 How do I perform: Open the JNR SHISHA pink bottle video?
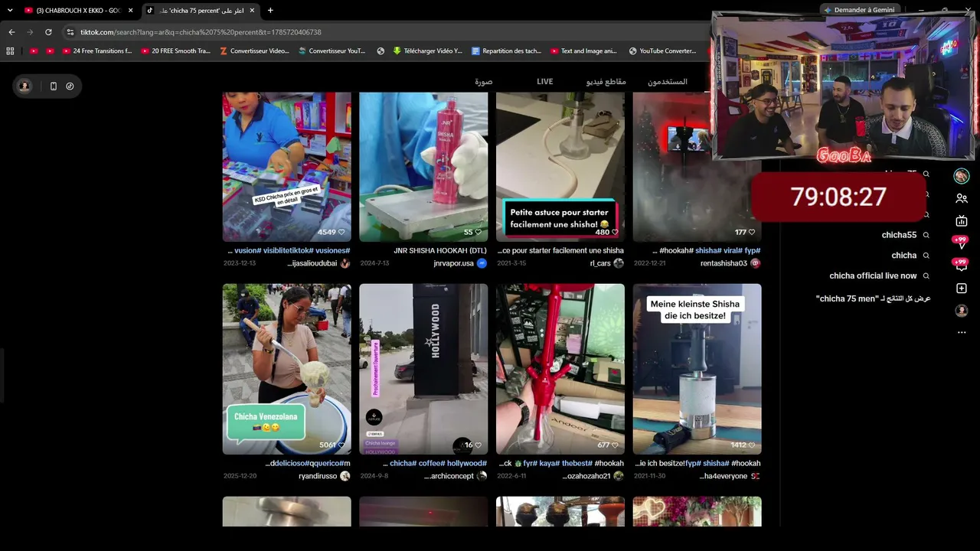tap(423, 167)
